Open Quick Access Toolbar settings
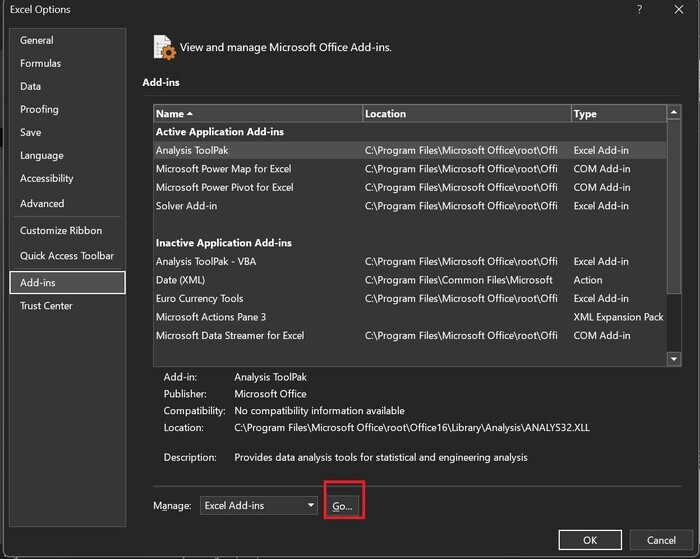The height and width of the screenshot is (559, 700). 67,255
